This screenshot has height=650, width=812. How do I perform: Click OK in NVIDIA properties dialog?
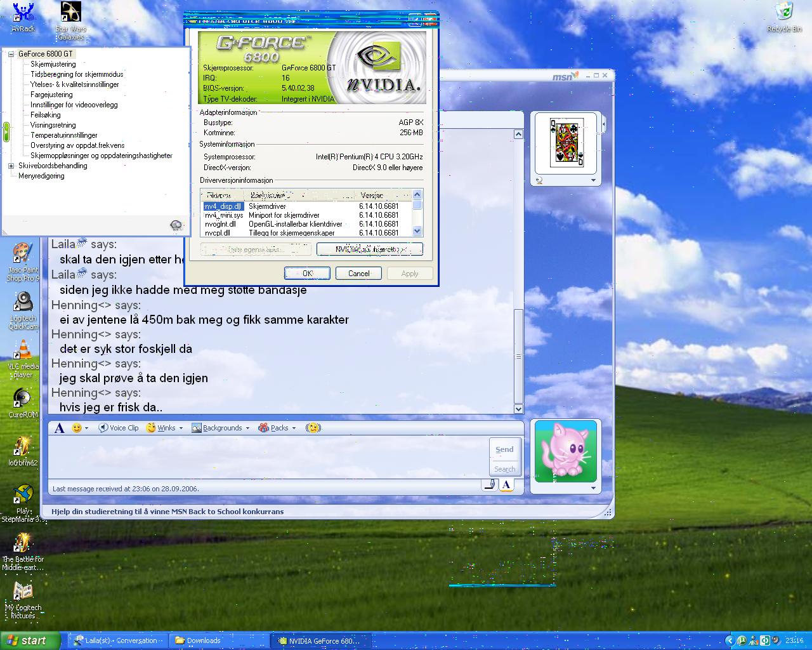pos(307,274)
